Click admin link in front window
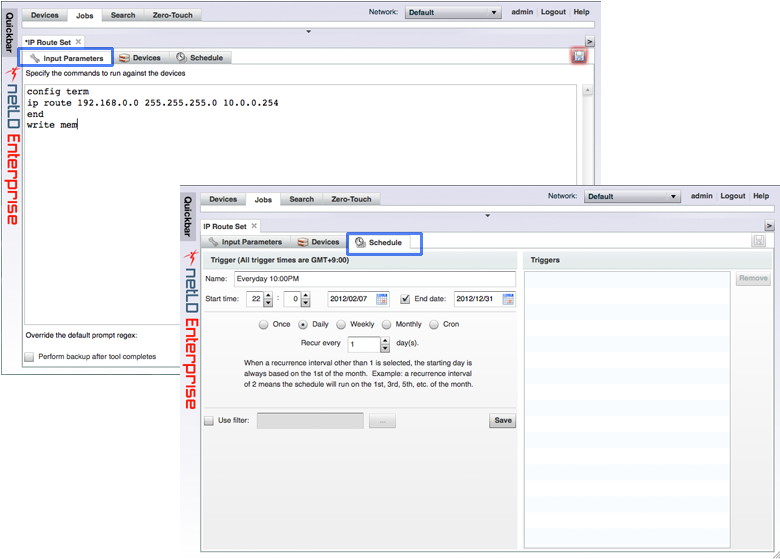The height and width of the screenshot is (559, 780). pyautogui.click(x=701, y=196)
